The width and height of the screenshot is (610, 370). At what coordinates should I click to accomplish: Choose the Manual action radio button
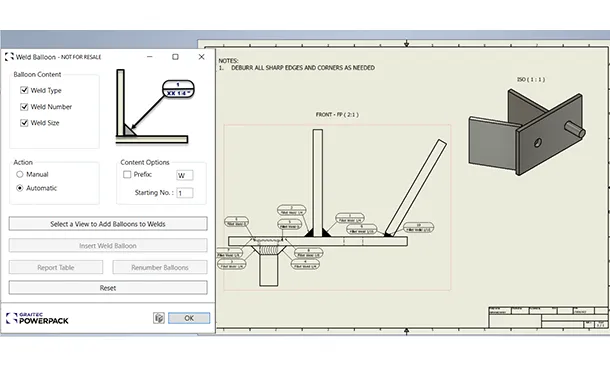point(20,174)
